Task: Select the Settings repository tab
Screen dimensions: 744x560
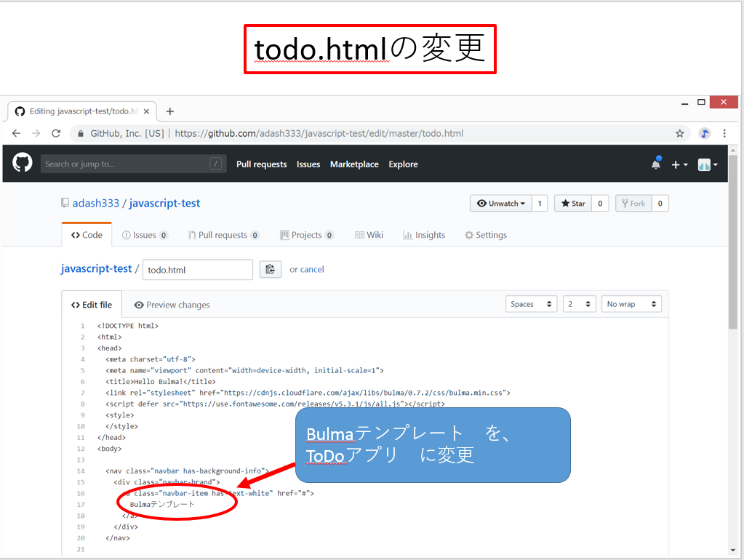Action: (486, 235)
